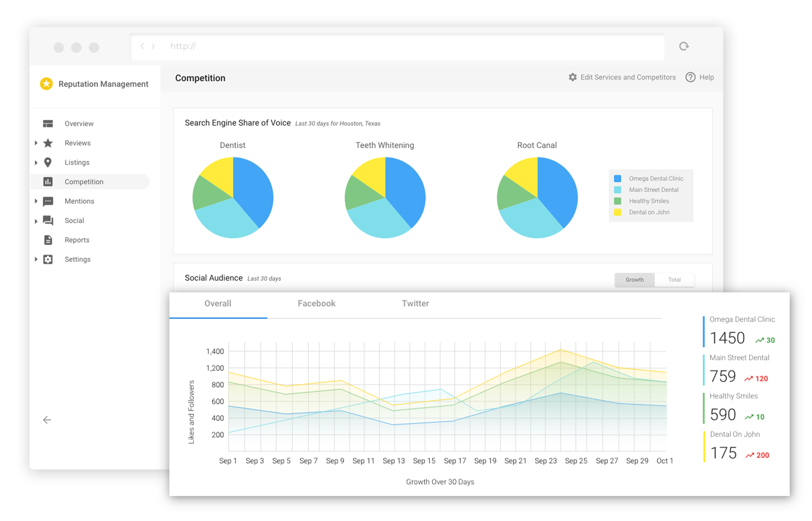Click the Omega Dental Clinic blue legend swatch
The width and height of the screenshot is (812, 521).
(x=618, y=179)
